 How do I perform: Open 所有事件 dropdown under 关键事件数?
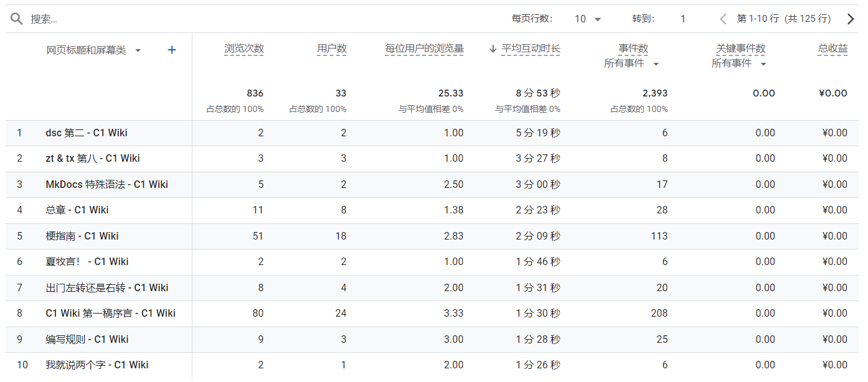pyautogui.click(x=739, y=63)
